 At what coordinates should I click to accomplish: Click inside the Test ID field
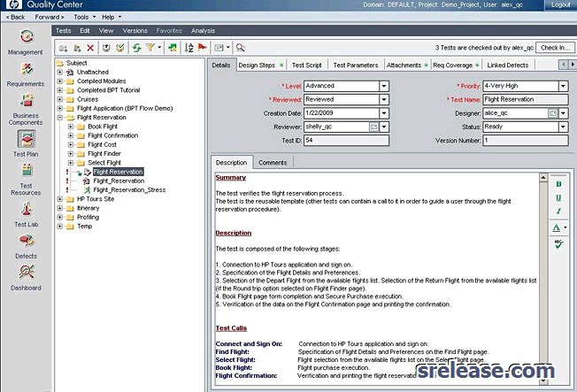[346, 141]
